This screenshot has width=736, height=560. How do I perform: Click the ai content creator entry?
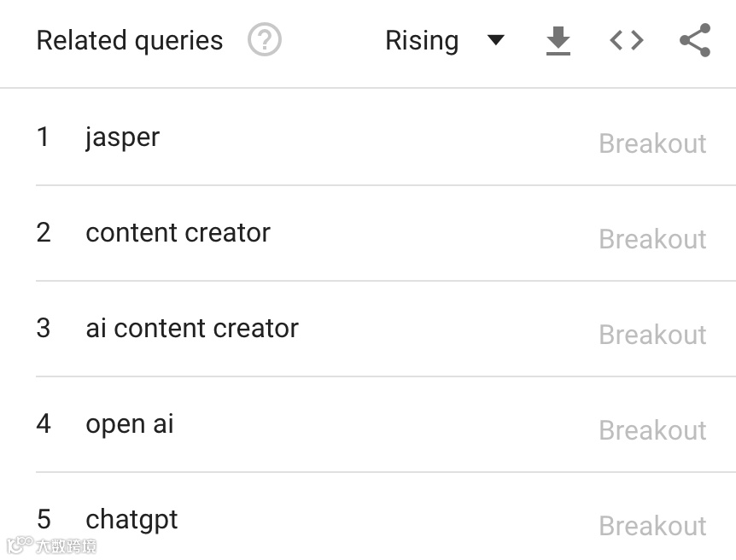191,328
